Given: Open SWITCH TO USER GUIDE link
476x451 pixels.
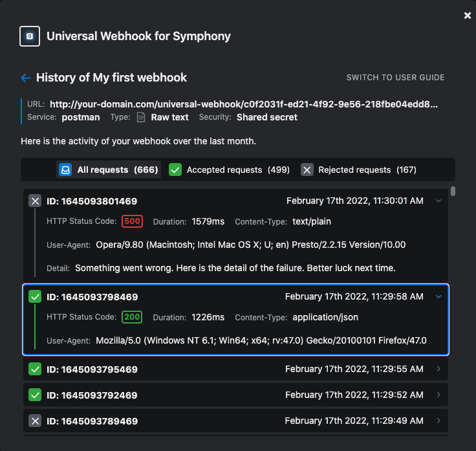Looking at the screenshot, I should [396, 78].
